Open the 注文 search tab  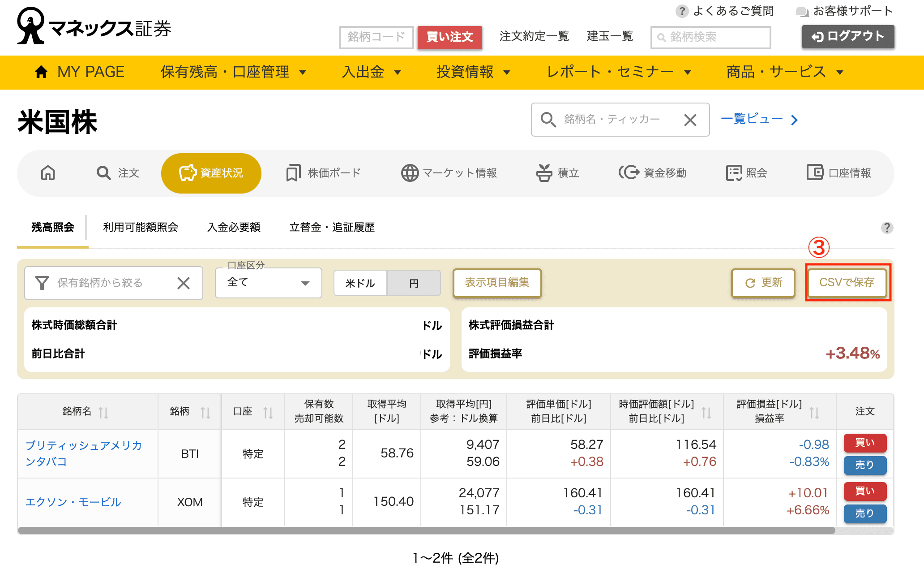pyautogui.click(x=118, y=173)
